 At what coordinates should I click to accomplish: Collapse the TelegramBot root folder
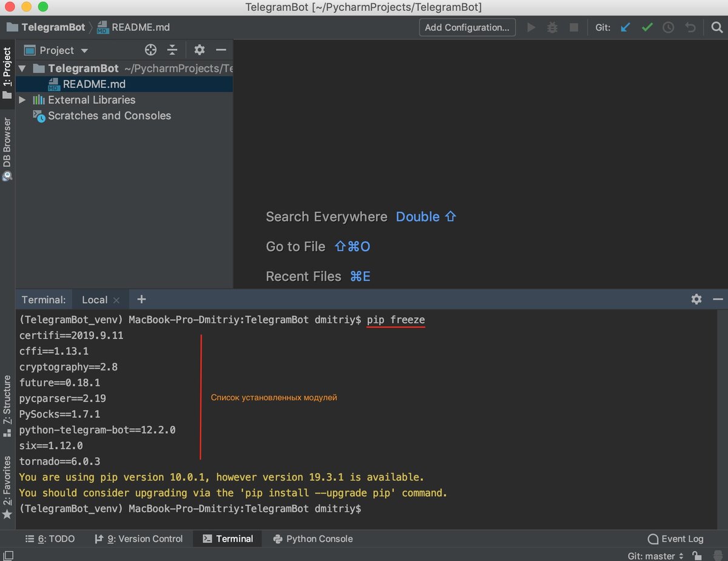[22, 69]
